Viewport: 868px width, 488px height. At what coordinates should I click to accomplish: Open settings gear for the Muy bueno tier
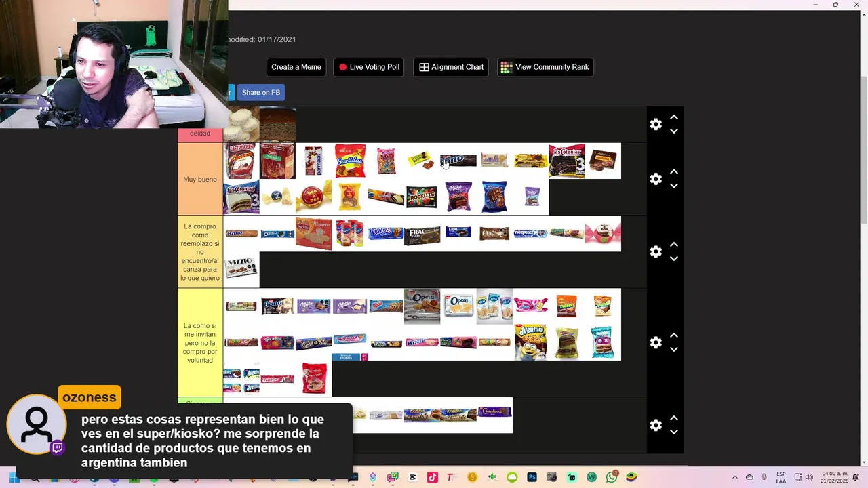[656, 179]
